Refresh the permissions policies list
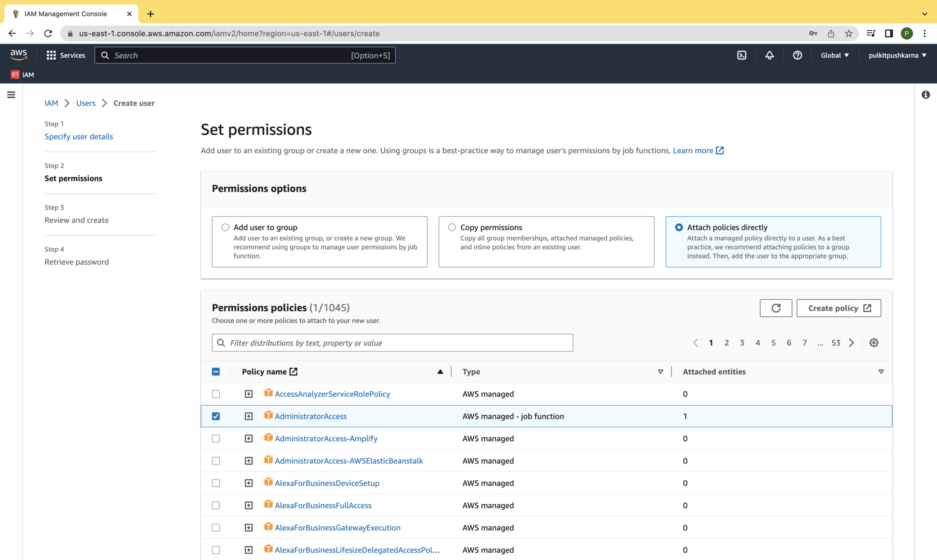The height and width of the screenshot is (560, 937). point(776,308)
